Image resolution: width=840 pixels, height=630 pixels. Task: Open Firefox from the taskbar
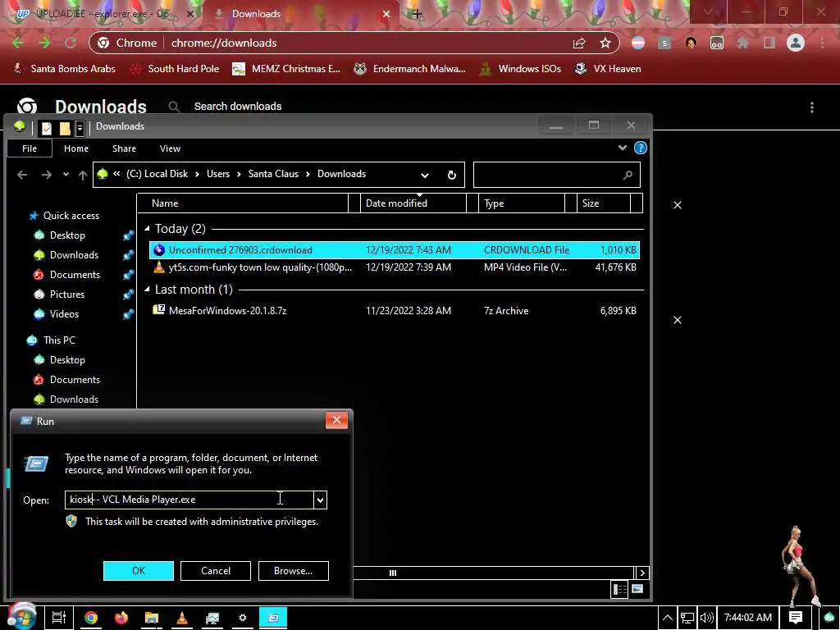121,618
